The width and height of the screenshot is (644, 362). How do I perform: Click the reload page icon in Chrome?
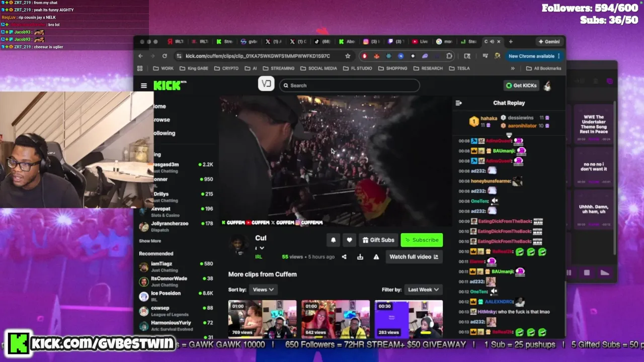click(x=165, y=56)
